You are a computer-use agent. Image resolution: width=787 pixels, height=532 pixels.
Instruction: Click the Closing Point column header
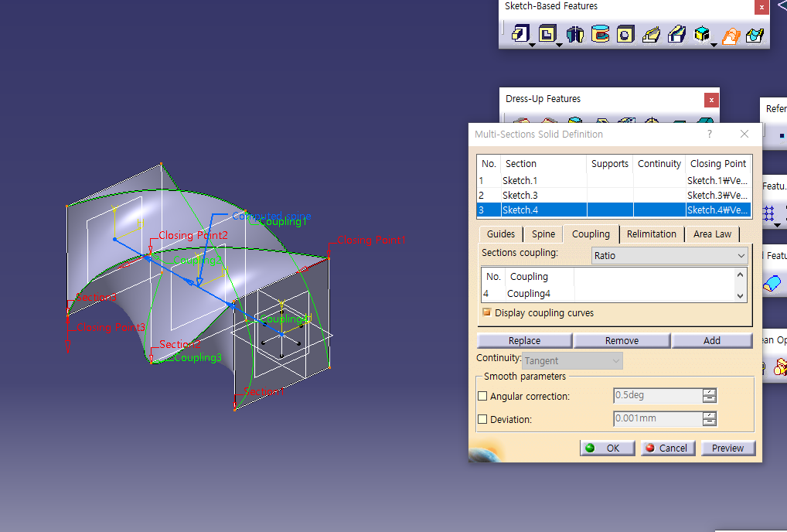click(x=718, y=164)
